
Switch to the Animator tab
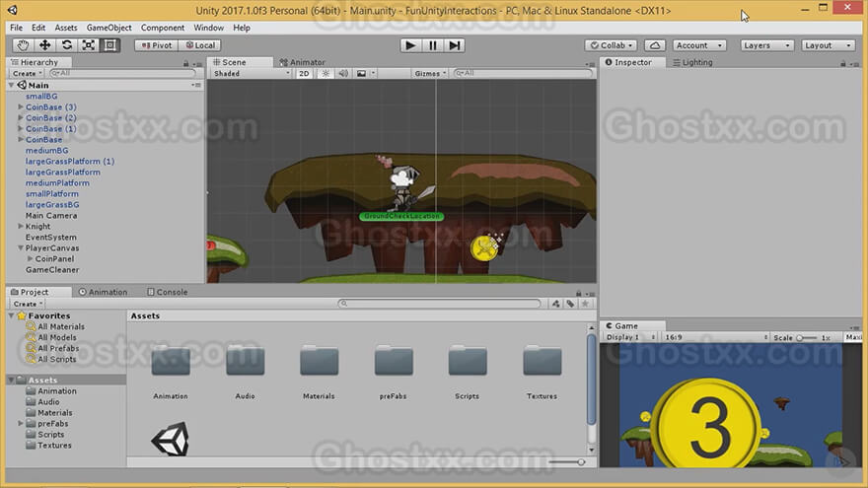[x=303, y=62]
